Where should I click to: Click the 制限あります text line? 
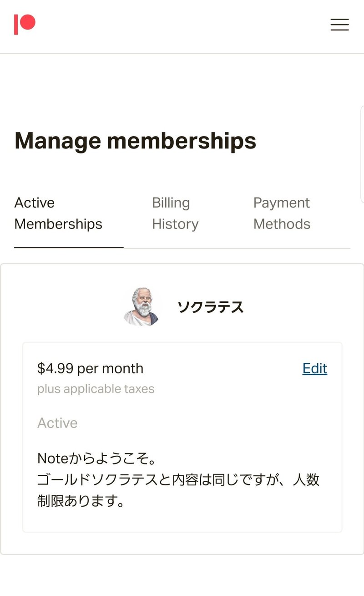point(81,501)
